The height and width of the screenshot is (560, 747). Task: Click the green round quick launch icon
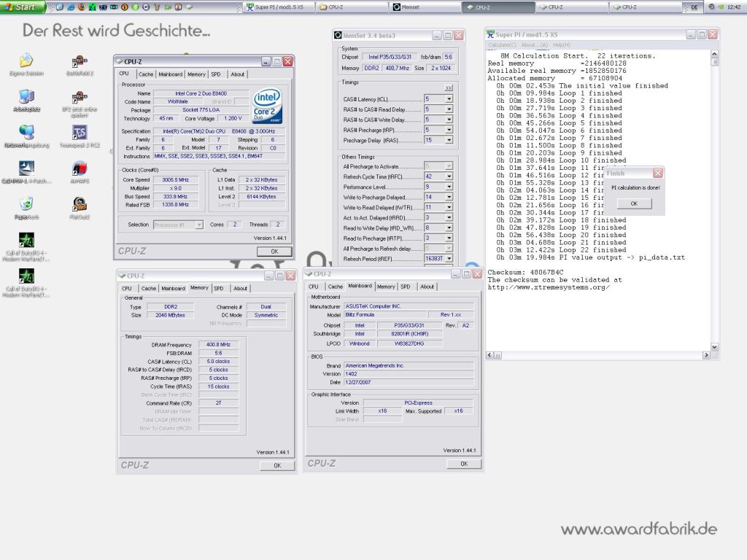pos(135,7)
